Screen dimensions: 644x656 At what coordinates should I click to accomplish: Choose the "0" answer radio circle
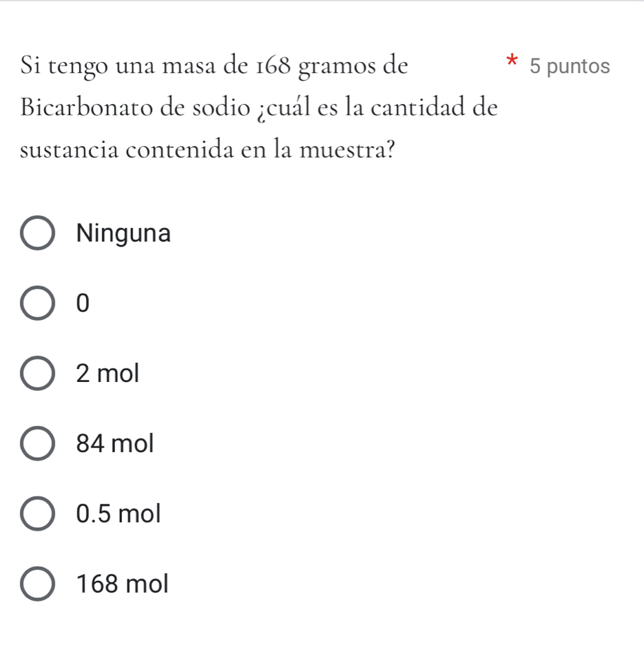39,304
